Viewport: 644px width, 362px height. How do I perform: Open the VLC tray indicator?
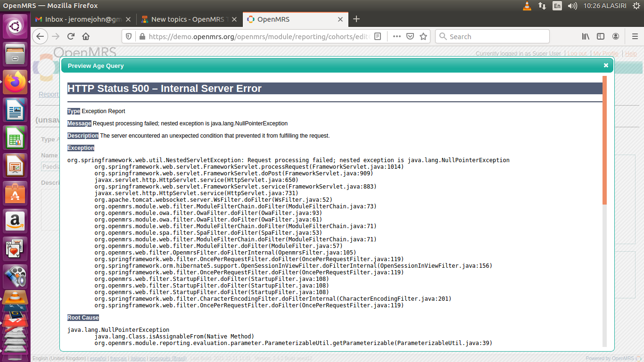tap(527, 6)
